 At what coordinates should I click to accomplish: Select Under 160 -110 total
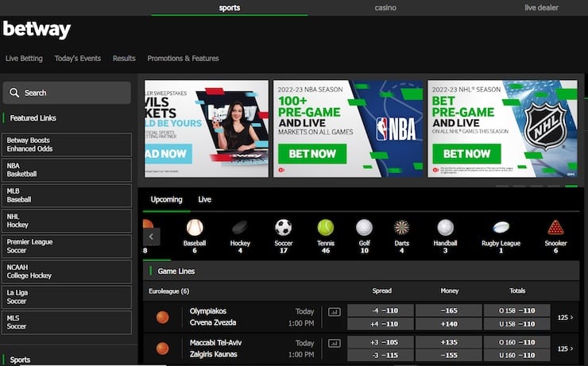[517, 356]
